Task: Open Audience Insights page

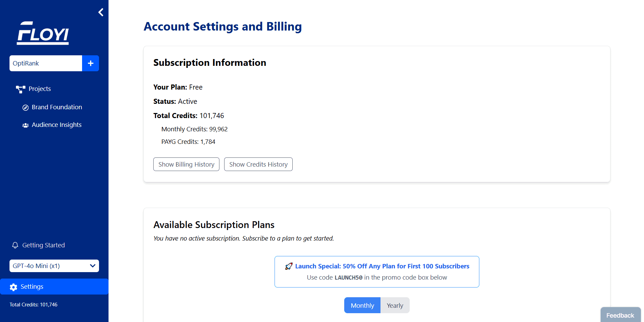Action: pyautogui.click(x=57, y=125)
